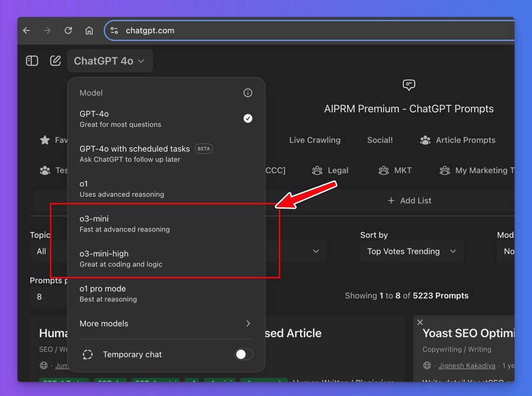The image size is (532, 396).
Task: Toggle the ChatGPT sidebar panel icon
Action: (32, 61)
